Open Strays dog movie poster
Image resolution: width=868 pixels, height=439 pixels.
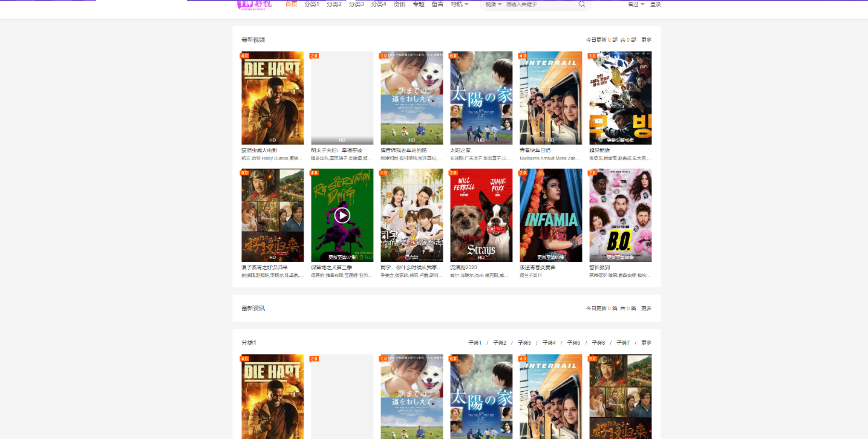click(481, 215)
